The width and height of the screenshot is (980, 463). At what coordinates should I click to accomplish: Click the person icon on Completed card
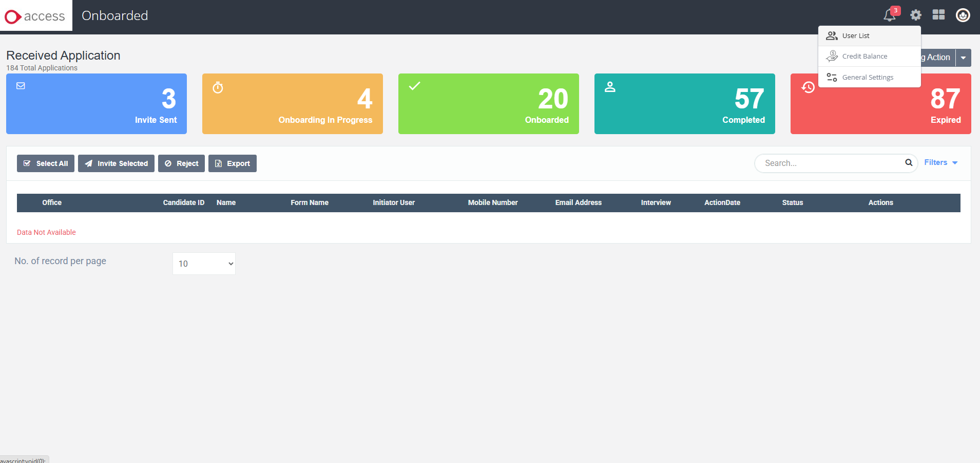[x=610, y=86]
